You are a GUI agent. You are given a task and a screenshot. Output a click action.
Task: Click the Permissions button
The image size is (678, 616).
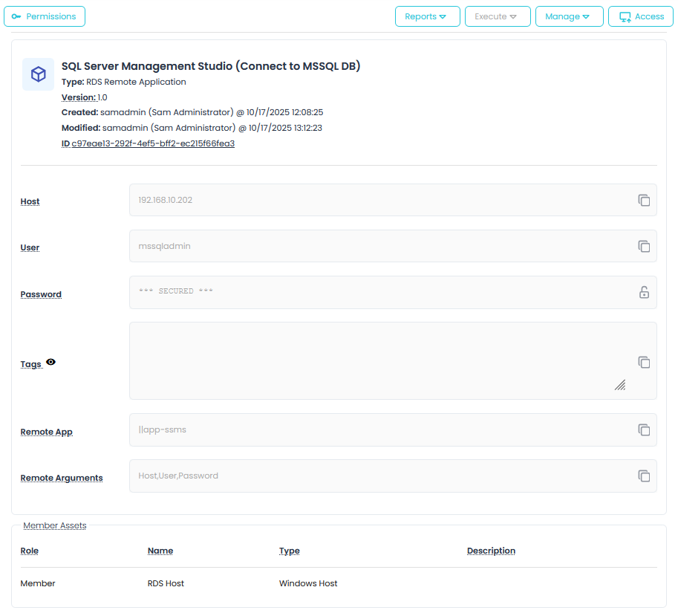click(x=45, y=16)
